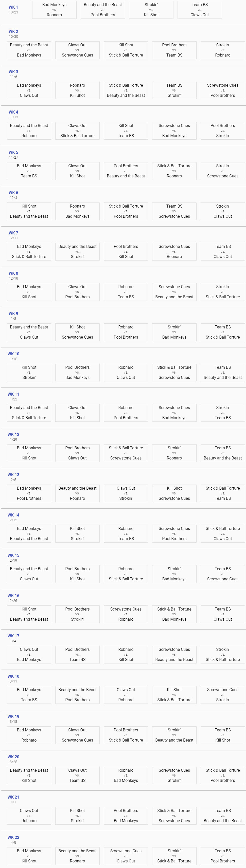This screenshot has height=868, width=246.
Task: Open WK 2 Kill Shot vs. Stick & Ball Torture
Action: (x=126, y=50)
